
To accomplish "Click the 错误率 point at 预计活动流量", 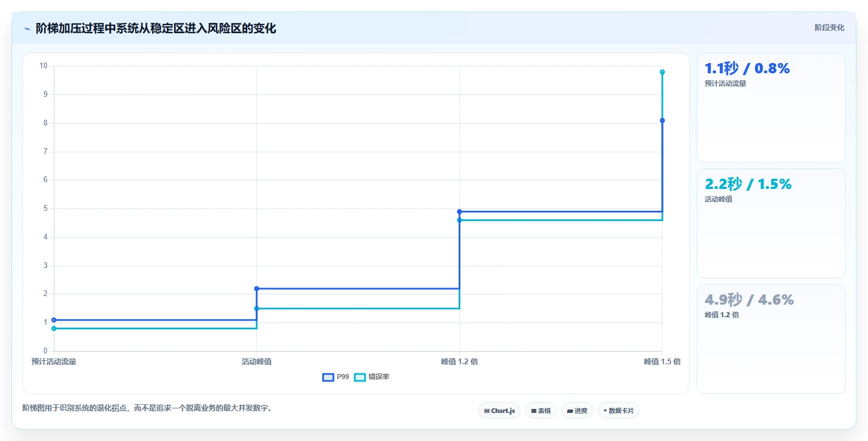I will tap(54, 329).
